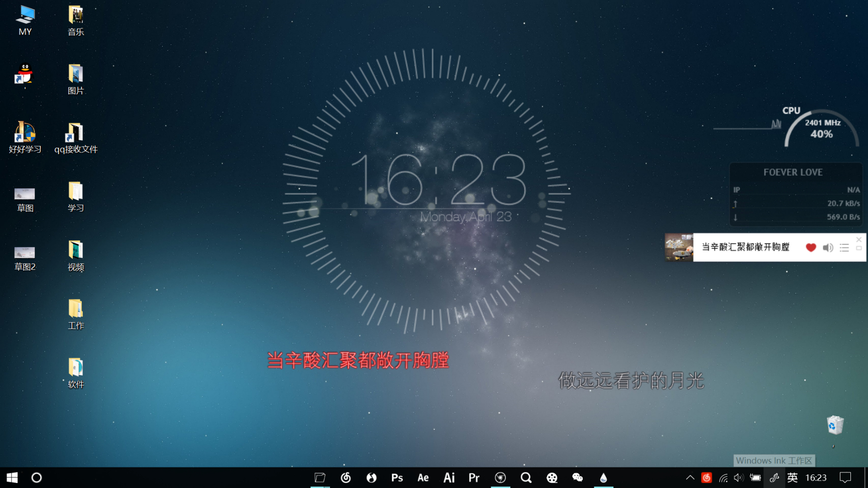Open the 工作 folder on desktop
This screenshot has height=488, width=868.
click(x=76, y=314)
